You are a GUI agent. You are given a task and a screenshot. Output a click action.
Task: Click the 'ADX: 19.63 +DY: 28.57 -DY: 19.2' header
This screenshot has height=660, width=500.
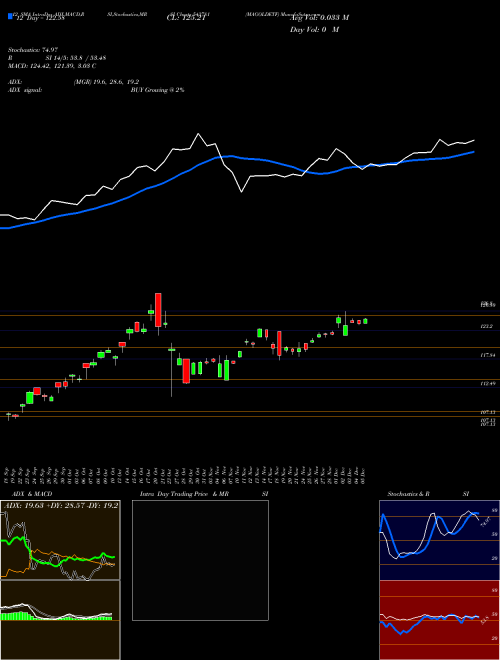click(61, 505)
